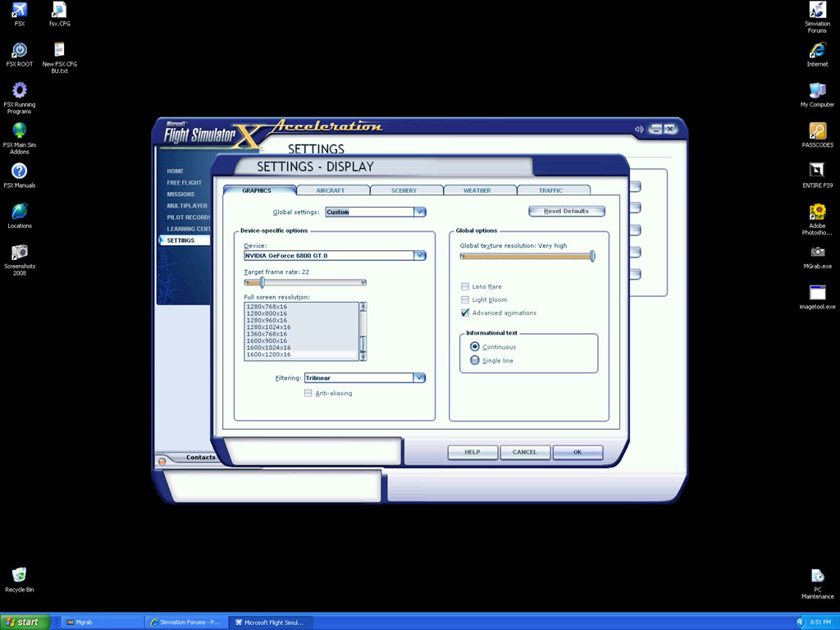Select the Simviation Forums desktop icon
The width and height of the screenshot is (840, 630).
click(818, 11)
